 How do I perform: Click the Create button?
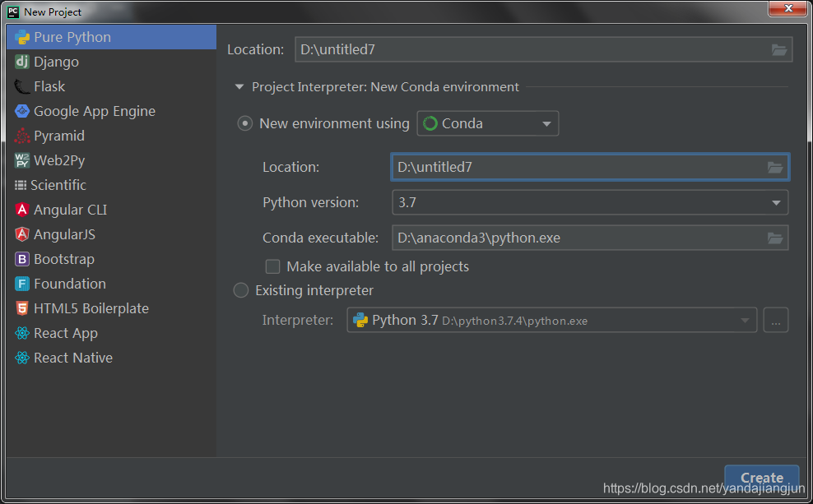(761, 477)
